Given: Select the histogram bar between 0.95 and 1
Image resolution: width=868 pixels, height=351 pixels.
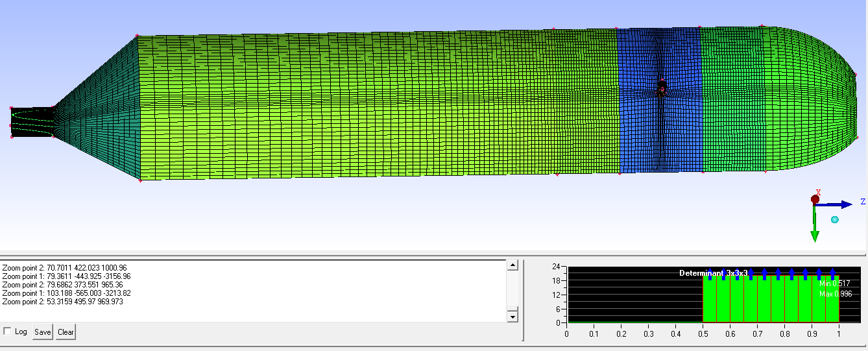Looking at the screenshot, I should tap(832, 298).
